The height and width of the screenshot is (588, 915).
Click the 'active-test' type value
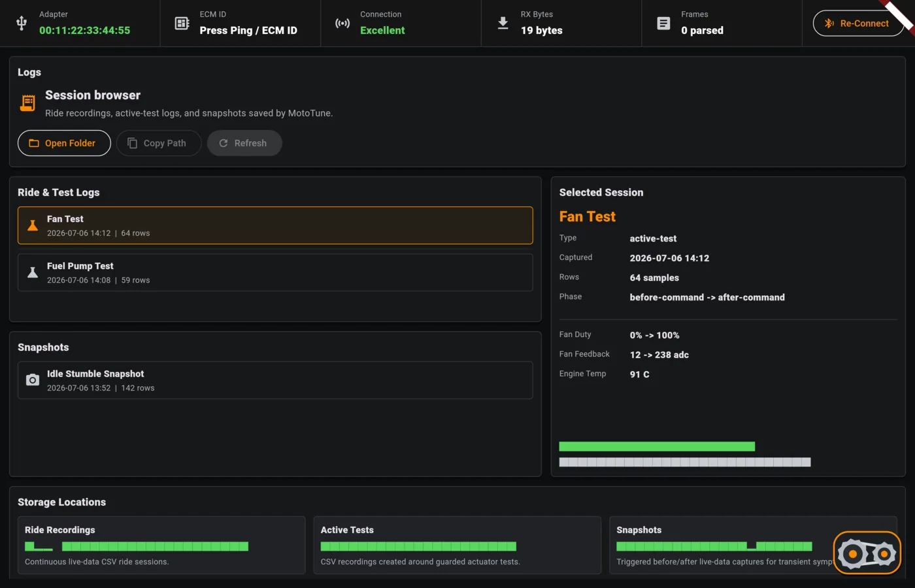[x=653, y=238]
